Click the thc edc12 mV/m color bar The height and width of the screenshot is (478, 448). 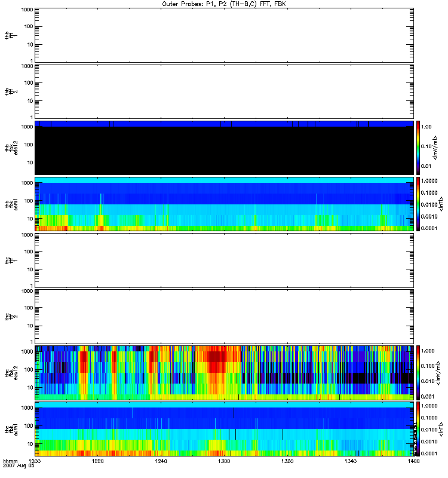(420, 372)
